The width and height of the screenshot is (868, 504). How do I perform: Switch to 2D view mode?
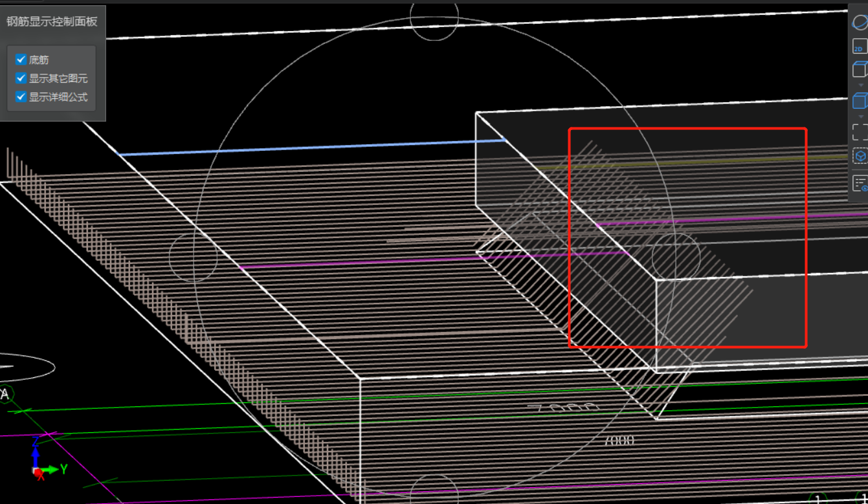(860, 46)
